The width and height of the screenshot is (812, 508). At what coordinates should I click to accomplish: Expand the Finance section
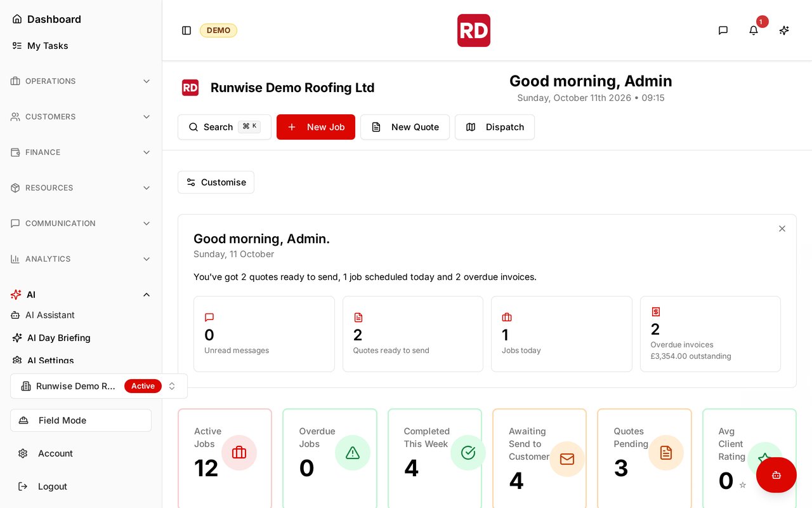click(x=81, y=152)
